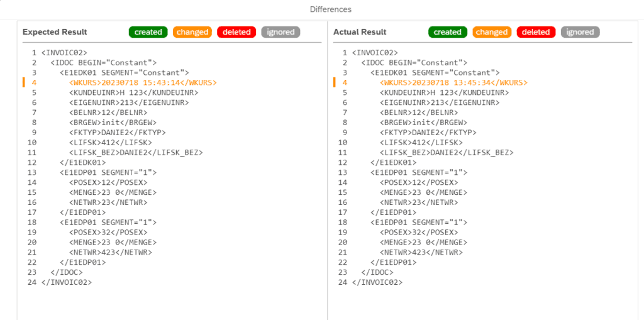Click line 18 E1EDP01 segment in Expected Result
Viewport: 644px width, 320px height.
[x=108, y=222]
